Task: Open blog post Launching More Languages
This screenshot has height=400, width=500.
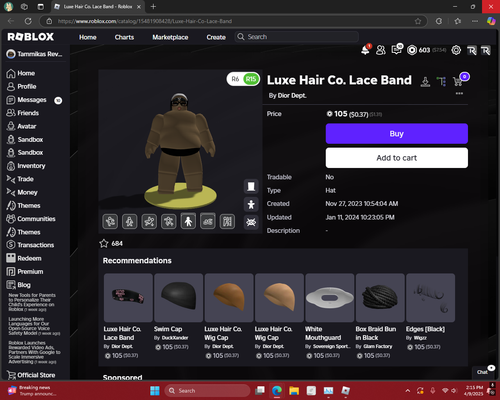Action: [x=34, y=326]
